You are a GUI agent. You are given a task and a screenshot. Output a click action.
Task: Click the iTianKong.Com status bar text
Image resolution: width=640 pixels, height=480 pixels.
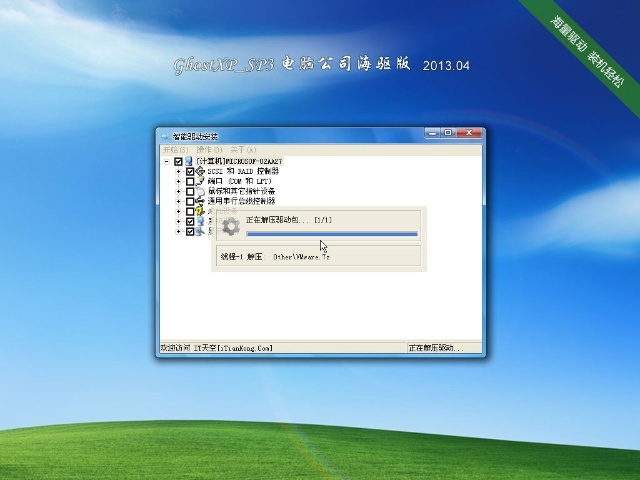coord(217,348)
